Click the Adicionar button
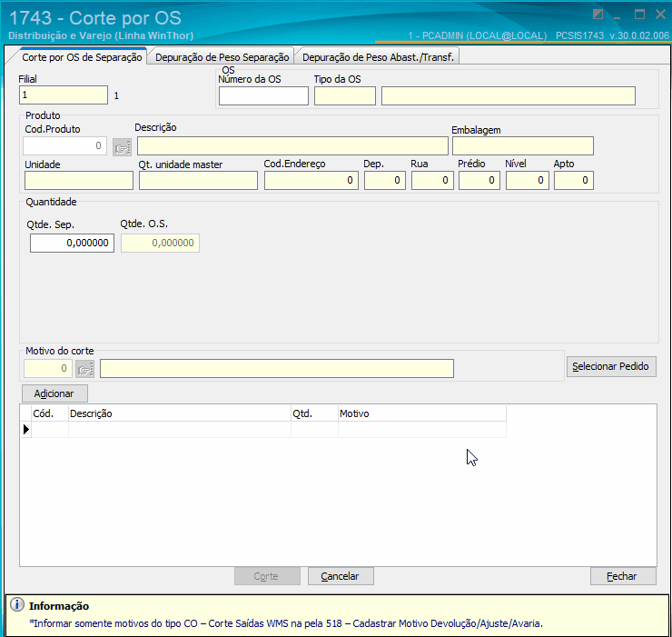 pos(54,393)
